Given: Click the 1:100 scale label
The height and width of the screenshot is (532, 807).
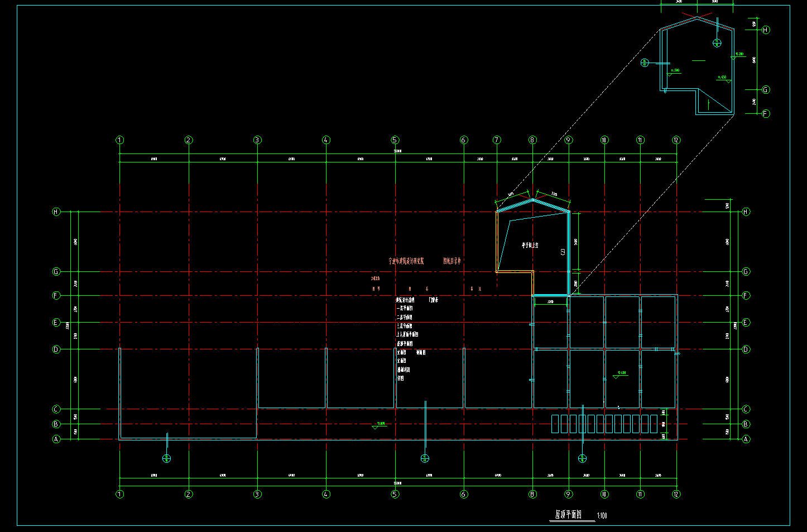Looking at the screenshot, I should coord(602,515).
